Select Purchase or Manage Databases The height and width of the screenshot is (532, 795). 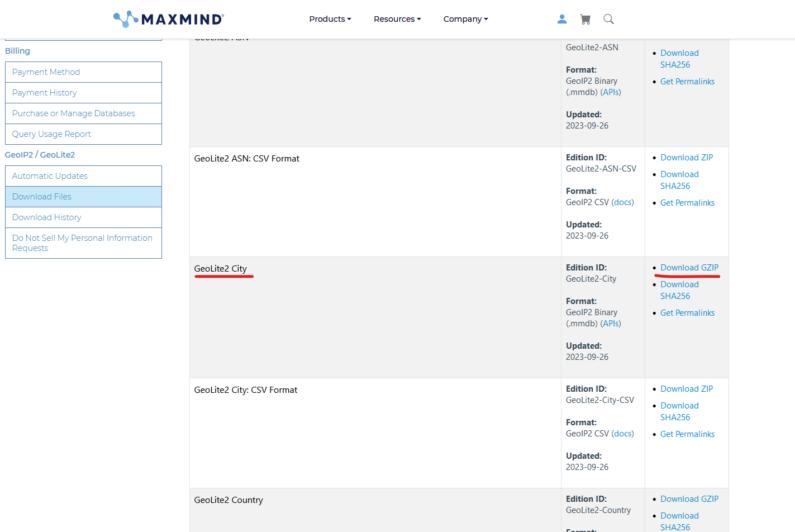point(74,113)
